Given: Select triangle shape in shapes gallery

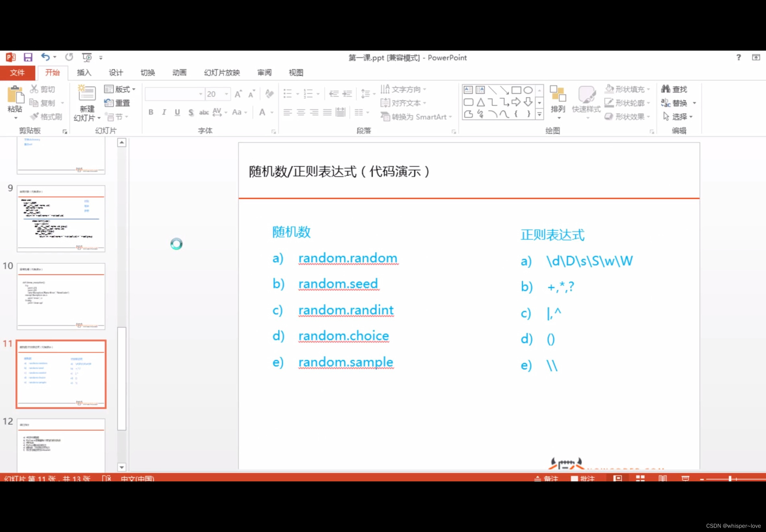Looking at the screenshot, I should pos(481,102).
